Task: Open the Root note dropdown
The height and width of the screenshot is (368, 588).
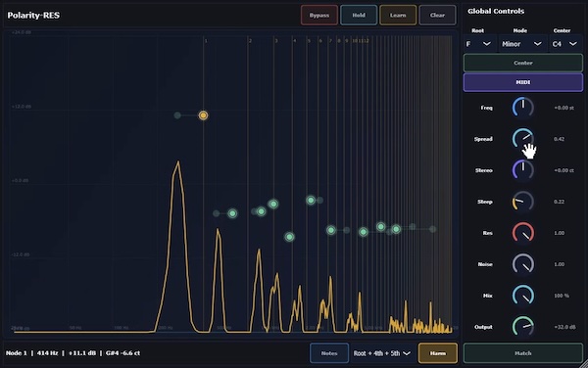Action: click(x=478, y=44)
